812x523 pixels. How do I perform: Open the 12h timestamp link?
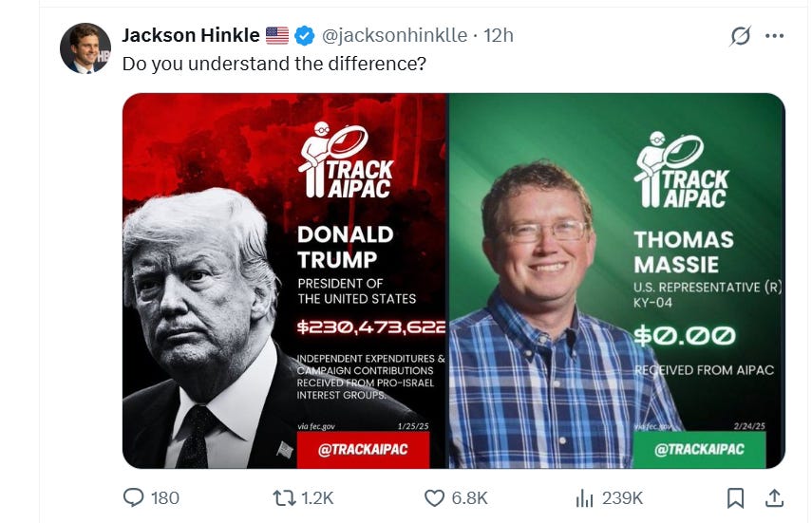point(499,35)
